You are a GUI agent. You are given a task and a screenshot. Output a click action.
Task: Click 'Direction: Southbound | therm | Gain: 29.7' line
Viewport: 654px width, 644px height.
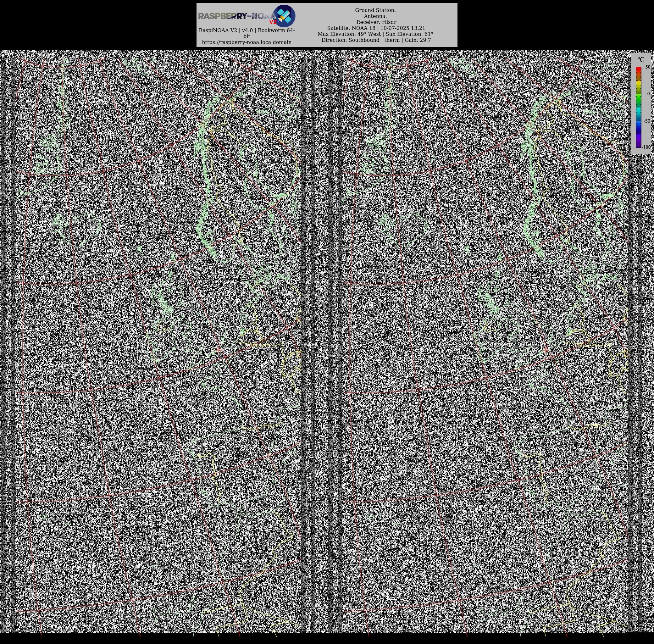[376, 40]
